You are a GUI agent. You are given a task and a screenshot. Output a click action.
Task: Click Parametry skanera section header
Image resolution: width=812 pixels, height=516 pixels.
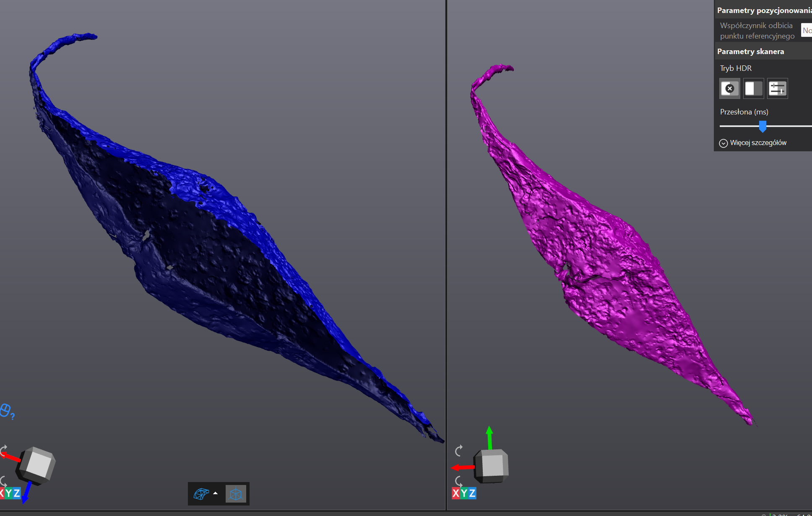click(750, 52)
